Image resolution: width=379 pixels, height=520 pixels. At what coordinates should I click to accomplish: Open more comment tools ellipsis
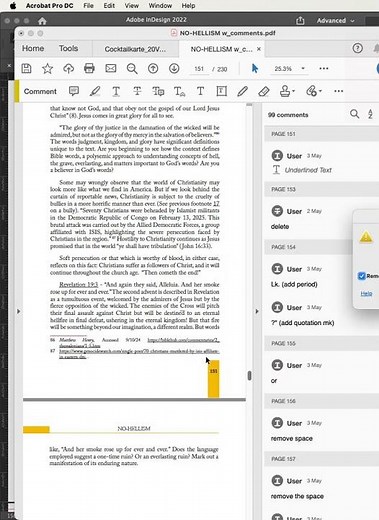(x=339, y=91)
